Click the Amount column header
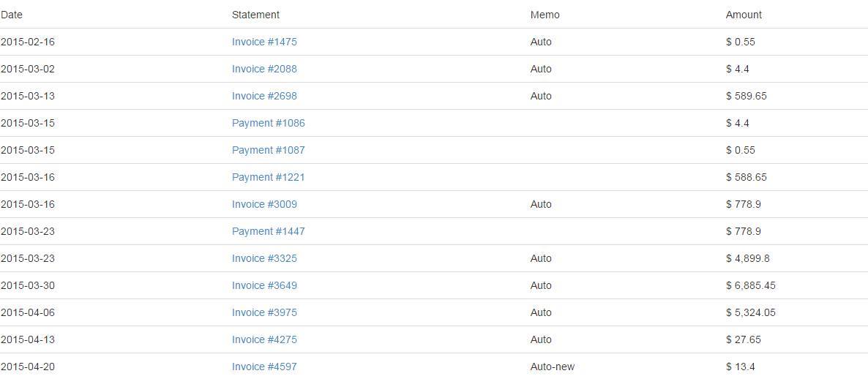 744,15
